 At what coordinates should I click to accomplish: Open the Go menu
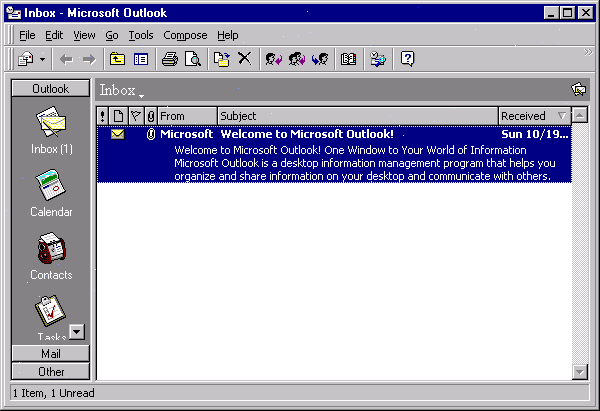112,35
